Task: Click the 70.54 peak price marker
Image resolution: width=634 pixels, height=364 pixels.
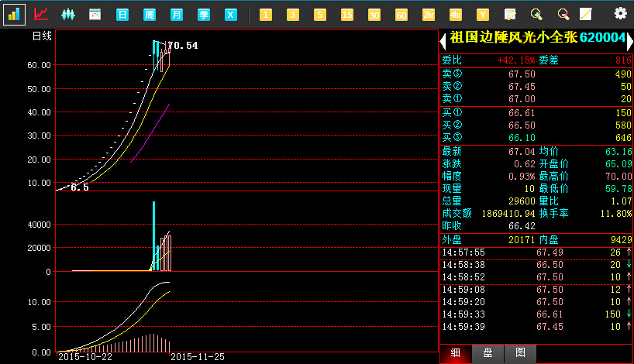Action: 183,46
